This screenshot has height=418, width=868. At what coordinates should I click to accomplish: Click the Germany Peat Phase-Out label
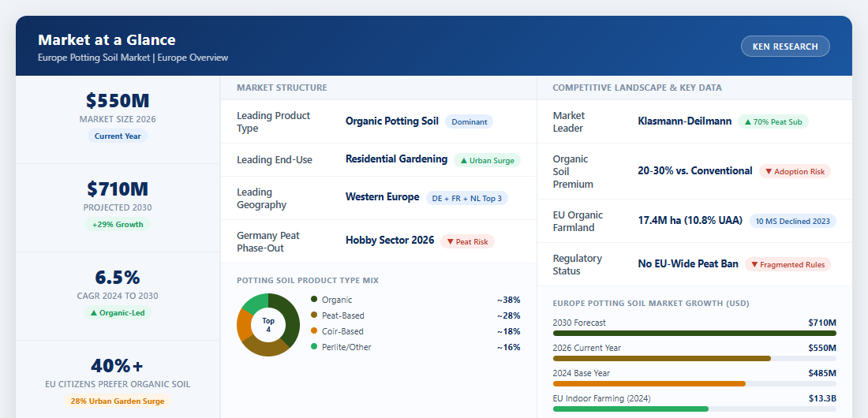click(268, 242)
